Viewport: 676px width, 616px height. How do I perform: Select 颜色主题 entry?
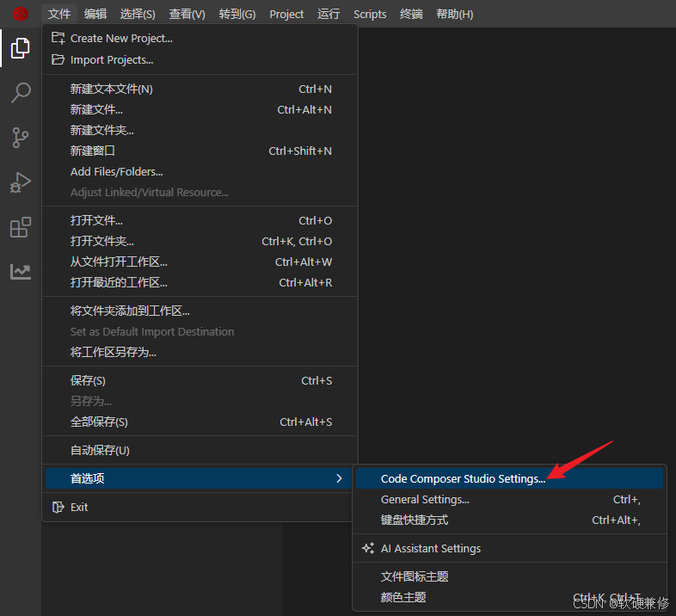[510, 597]
